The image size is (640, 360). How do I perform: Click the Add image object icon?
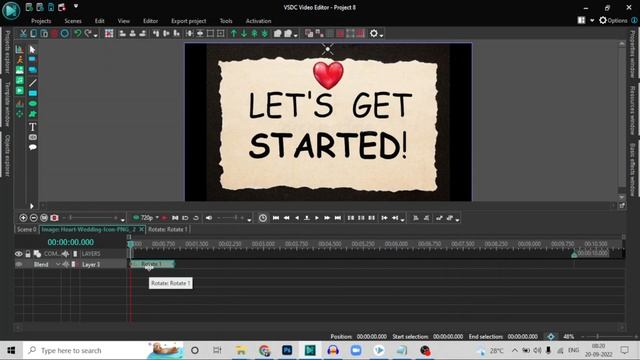[x=20, y=70]
